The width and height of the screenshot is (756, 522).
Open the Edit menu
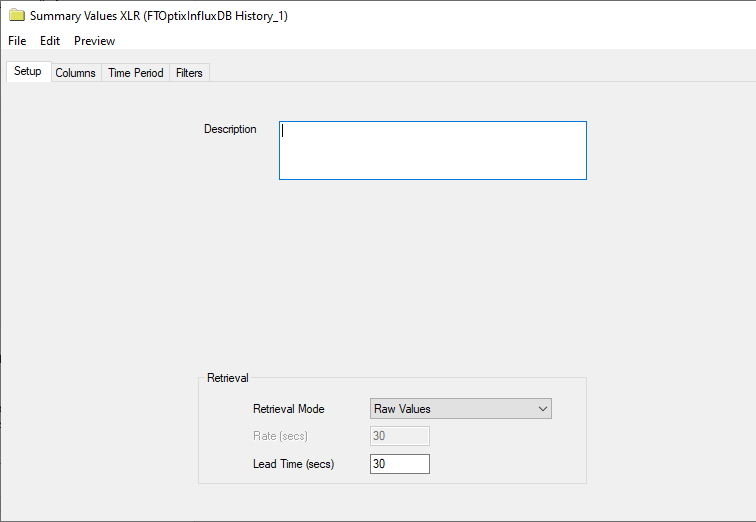coord(50,41)
